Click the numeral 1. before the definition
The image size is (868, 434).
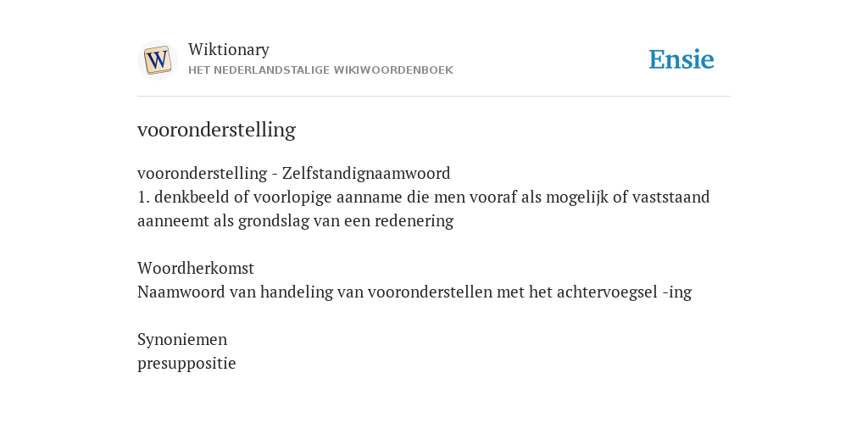[143, 197]
